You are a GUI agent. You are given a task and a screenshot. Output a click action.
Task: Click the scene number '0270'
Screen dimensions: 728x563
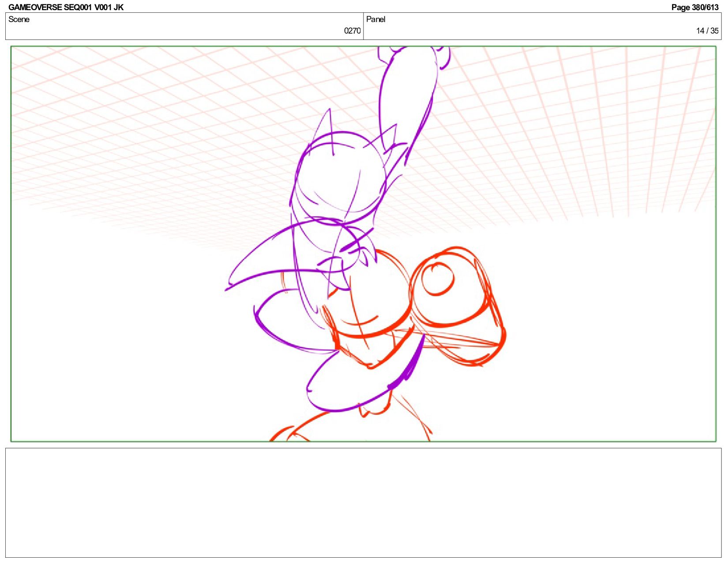[352, 30]
